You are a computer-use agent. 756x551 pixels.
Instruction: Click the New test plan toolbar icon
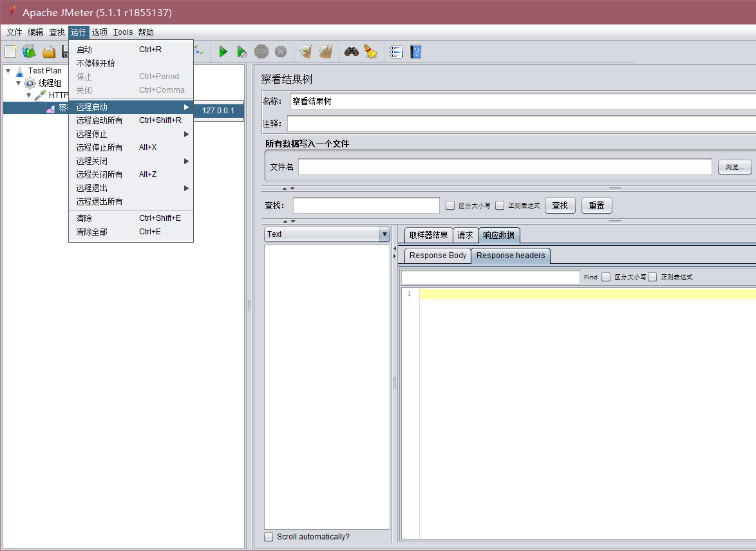(10, 51)
